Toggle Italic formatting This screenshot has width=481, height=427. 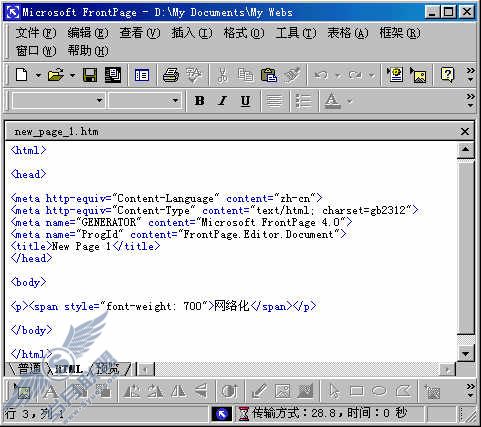tap(222, 100)
